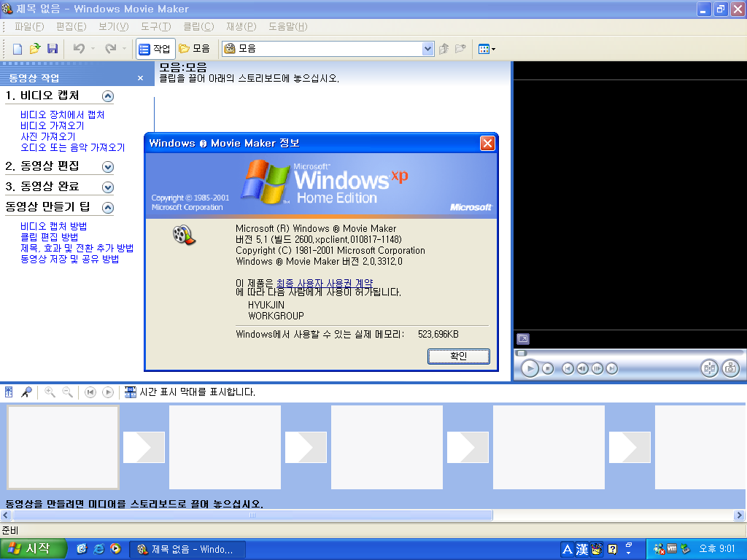Click 시간 표시 막대를 표시합니다 toggle
The width and height of the screenshot is (747, 560).
(x=190, y=392)
